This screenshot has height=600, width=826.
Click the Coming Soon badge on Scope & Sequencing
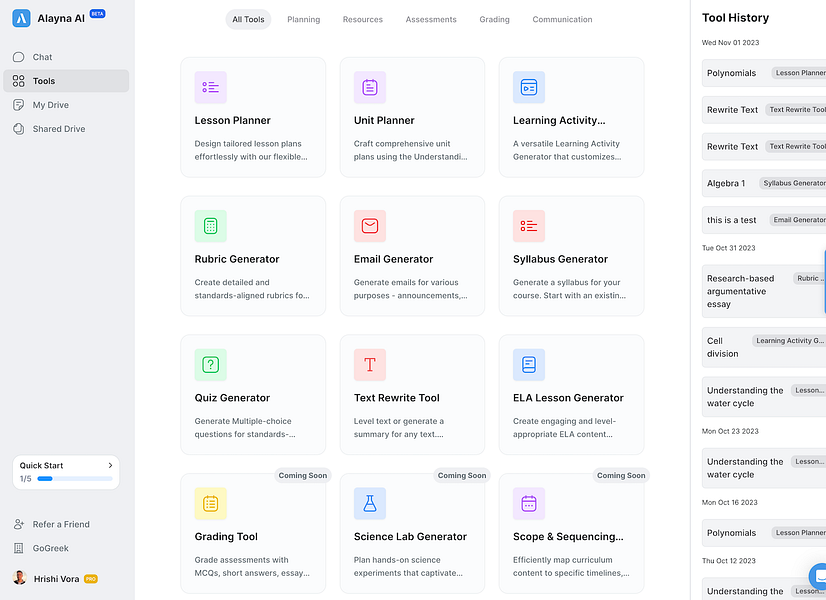point(621,476)
